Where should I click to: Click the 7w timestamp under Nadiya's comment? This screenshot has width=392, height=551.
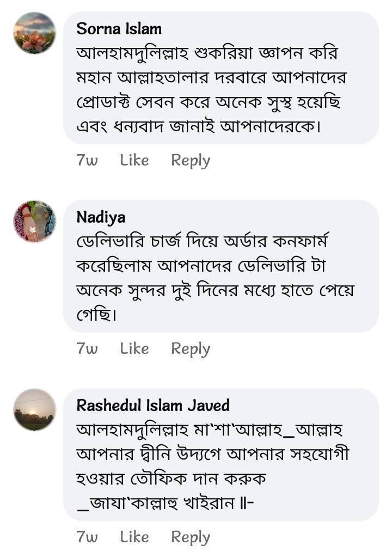pyautogui.click(x=87, y=348)
